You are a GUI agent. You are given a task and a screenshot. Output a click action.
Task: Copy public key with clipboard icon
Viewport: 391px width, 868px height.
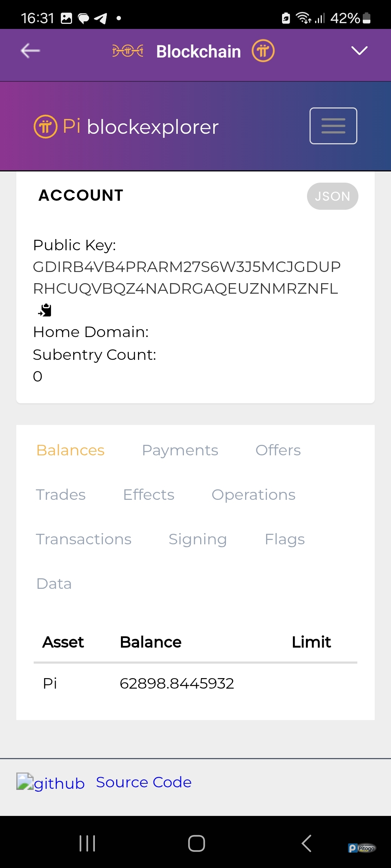(45, 310)
